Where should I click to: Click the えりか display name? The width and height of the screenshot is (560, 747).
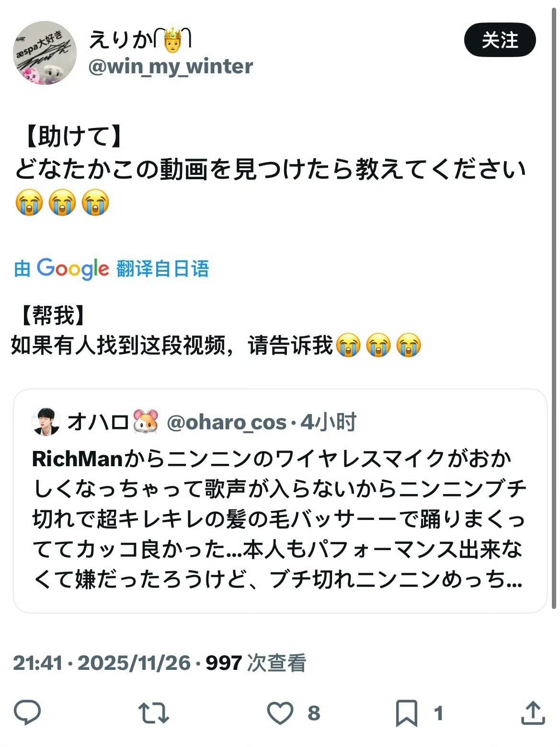(x=140, y=39)
